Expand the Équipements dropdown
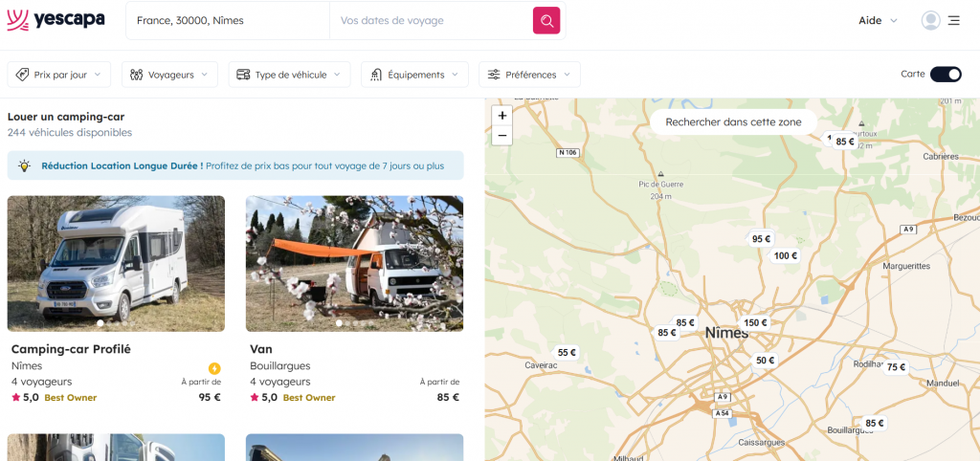980x461 pixels. click(414, 75)
